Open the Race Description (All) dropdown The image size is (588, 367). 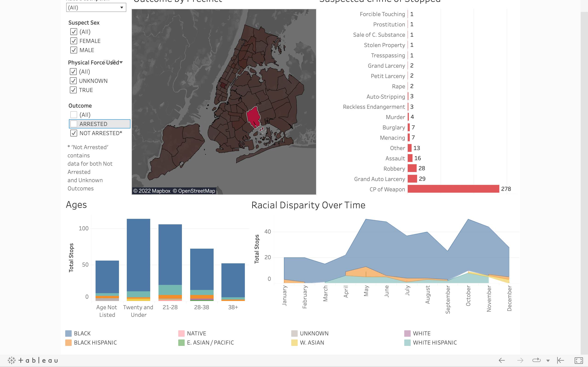[96, 8]
